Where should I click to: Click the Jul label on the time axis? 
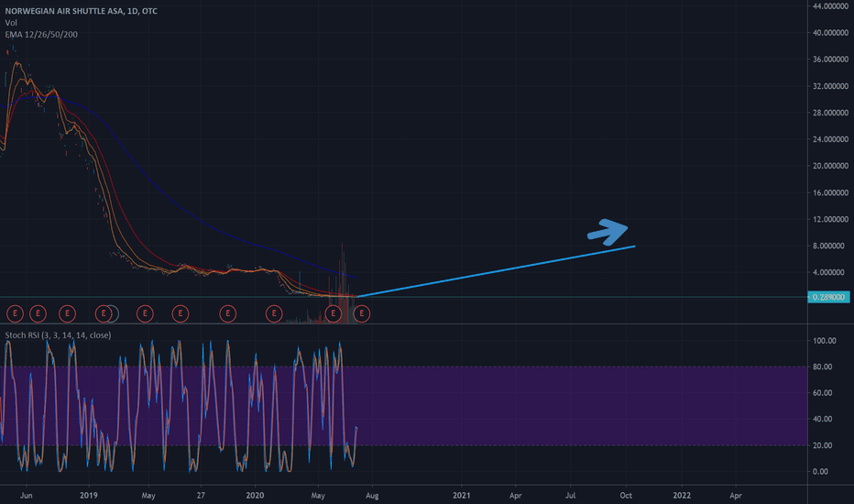pos(570,495)
